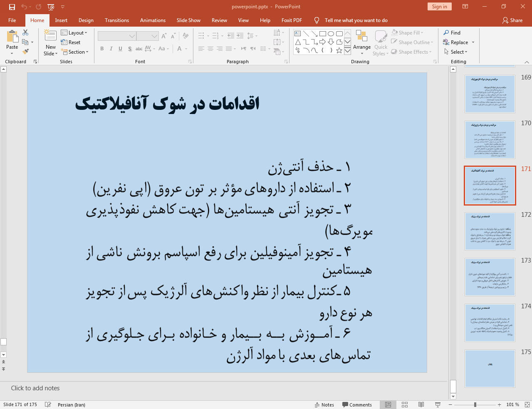Select the Rectangle shape in gallery
532x409 pixels.
click(322, 34)
